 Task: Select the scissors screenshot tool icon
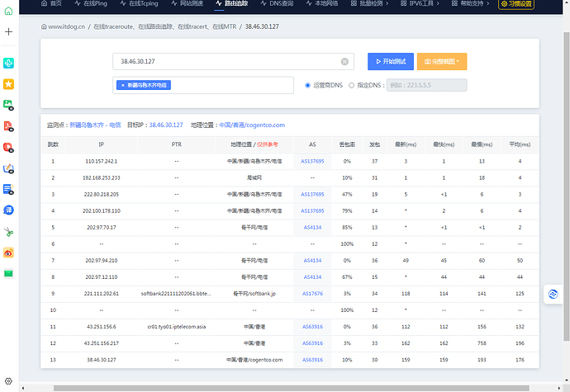8,231
